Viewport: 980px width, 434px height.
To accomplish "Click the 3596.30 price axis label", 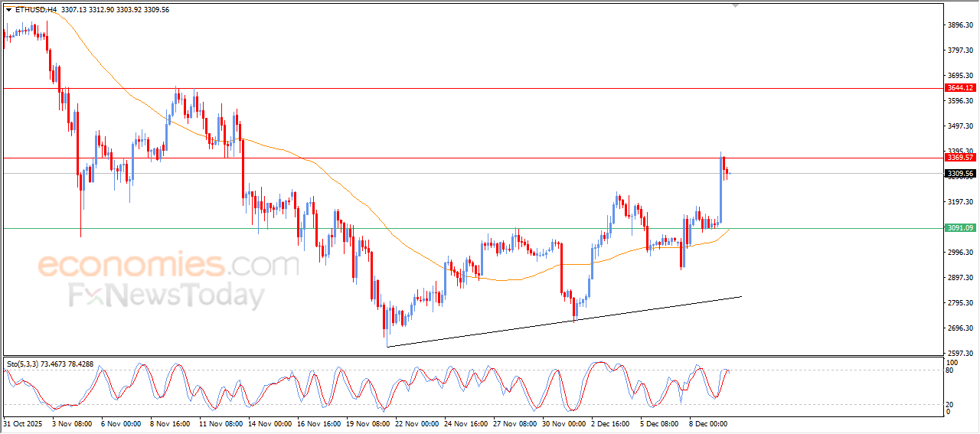I will coord(960,101).
